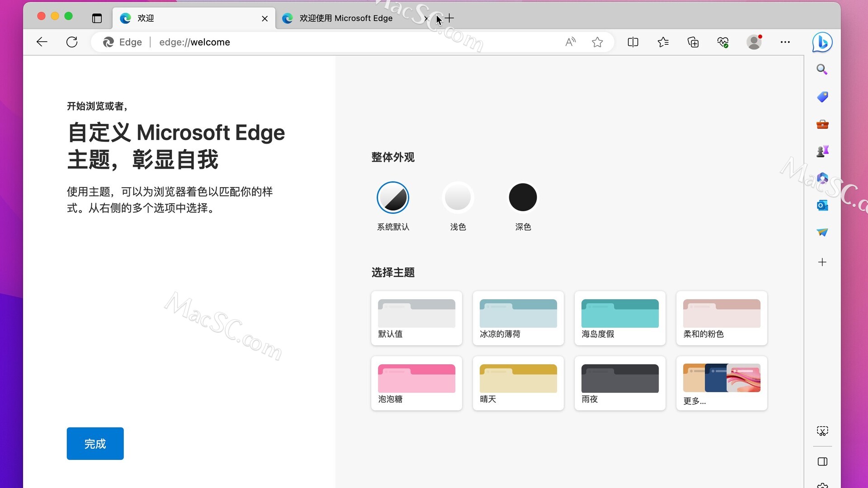
Task: Open the tab actions menu icon
Action: [x=97, y=18]
